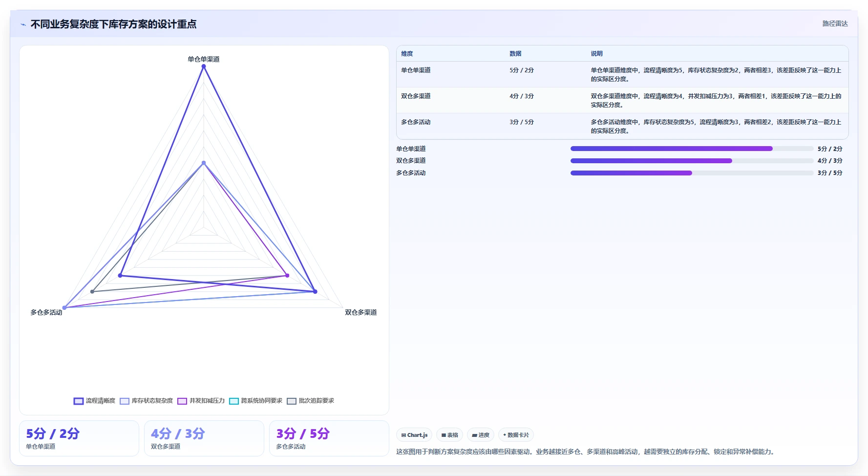The image size is (868, 476).
Task: Click the header icon beside the dashboard title
Action: [x=23, y=24]
